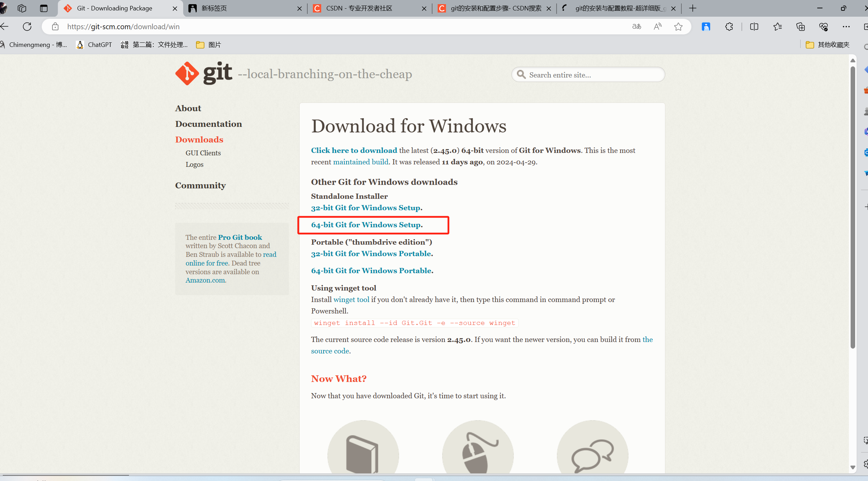The width and height of the screenshot is (868, 481).
Task: Expand the Documentation section link
Action: 209,124
